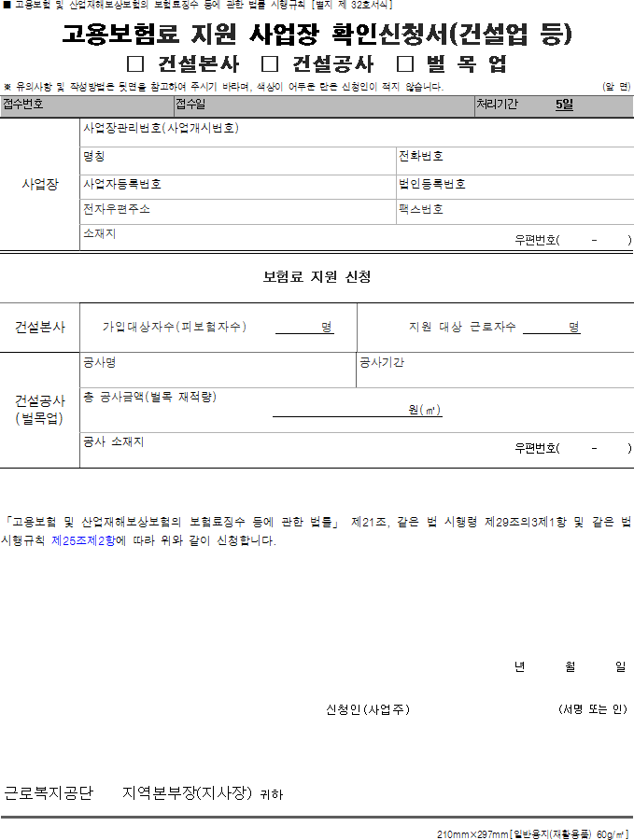The height and width of the screenshot is (840, 634).
Task: Click the 가입대상자수(피보험자수) blank line
Action: (x=297, y=328)
